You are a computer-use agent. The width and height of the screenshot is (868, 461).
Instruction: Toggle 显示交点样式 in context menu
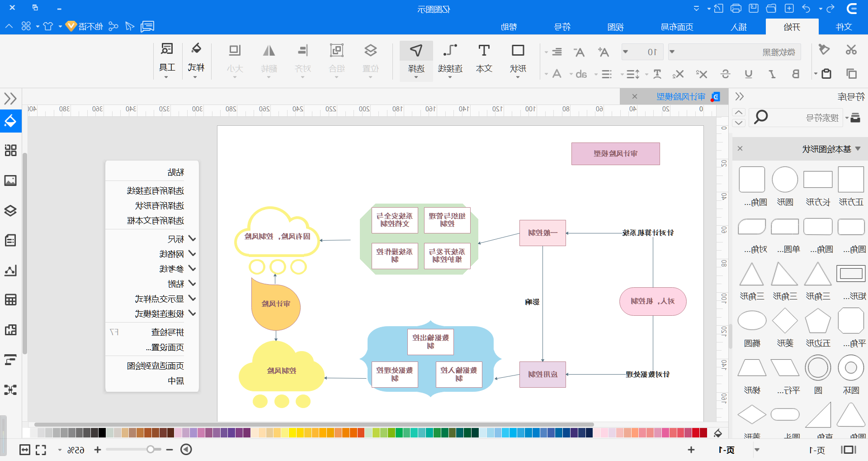coord(159,299)
